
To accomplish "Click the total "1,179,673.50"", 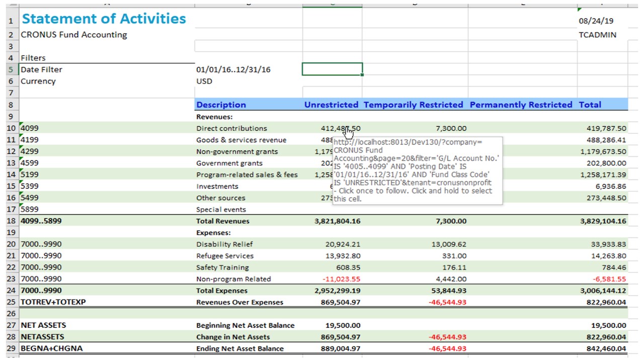I will click(x=603, y=151).
